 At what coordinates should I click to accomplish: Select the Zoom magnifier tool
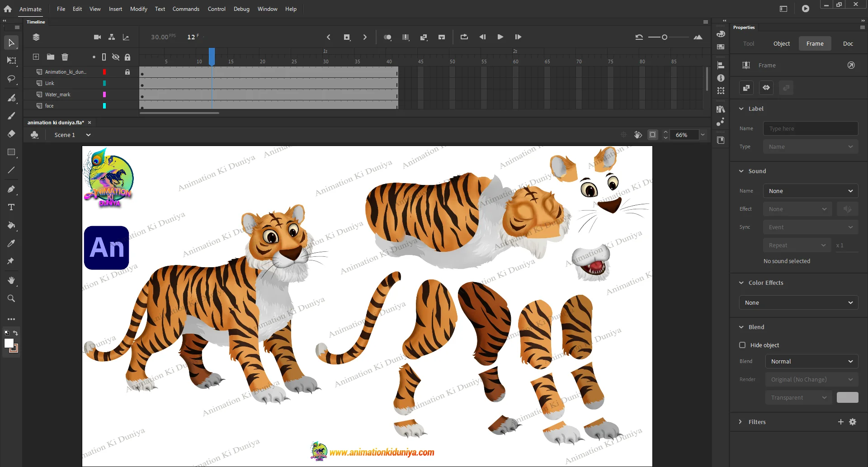click(11, 298)
